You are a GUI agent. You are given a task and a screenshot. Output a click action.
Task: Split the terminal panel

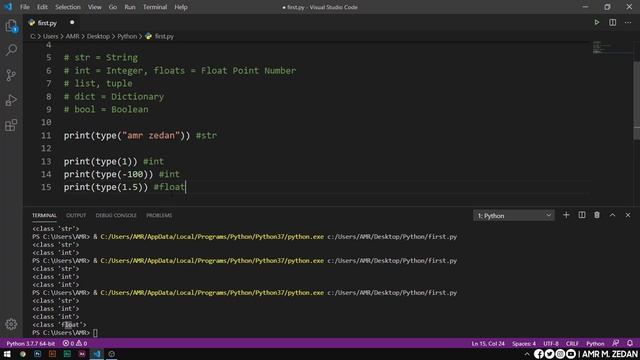pyautogui.click(x=582, y=215)
